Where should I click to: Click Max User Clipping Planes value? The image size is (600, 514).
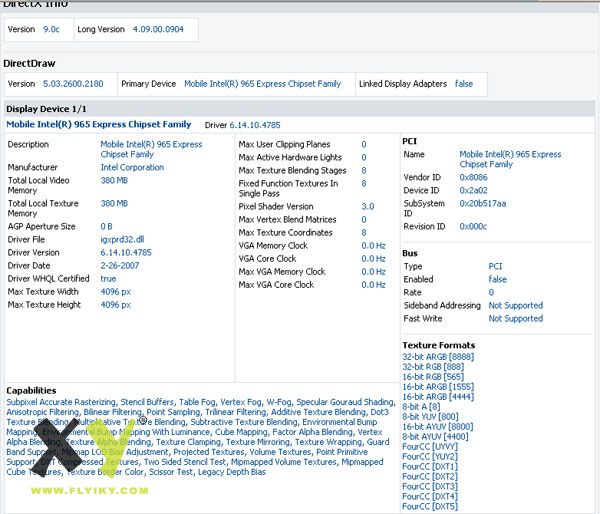pyautogui.click(x=364, y=144)
